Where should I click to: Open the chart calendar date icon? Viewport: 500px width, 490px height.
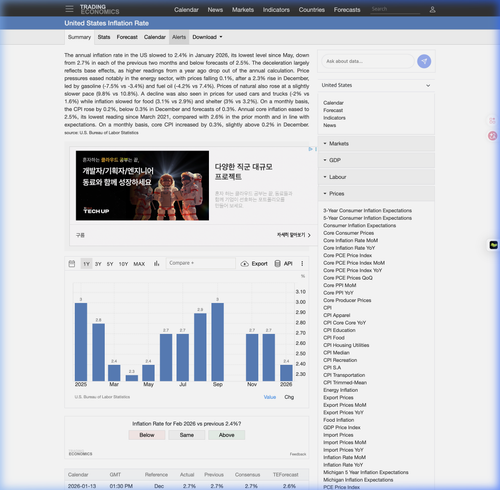coord(72,264)
